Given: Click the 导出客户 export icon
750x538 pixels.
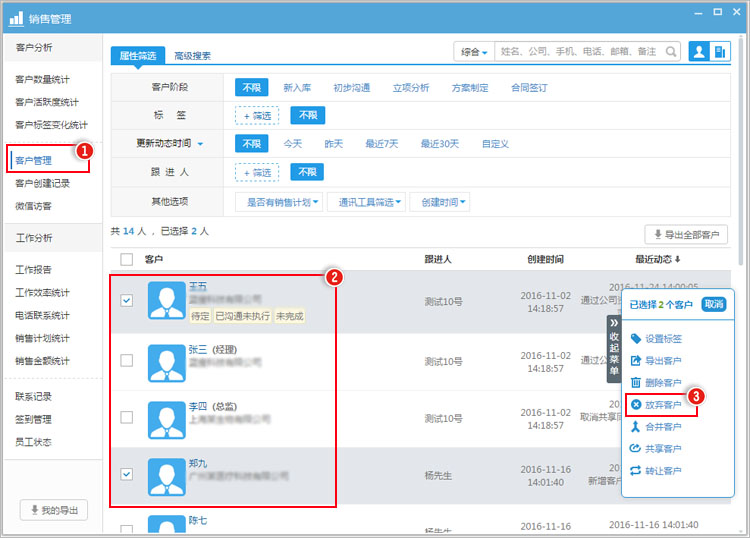Looking at the screenshot, I should point(636,361).
